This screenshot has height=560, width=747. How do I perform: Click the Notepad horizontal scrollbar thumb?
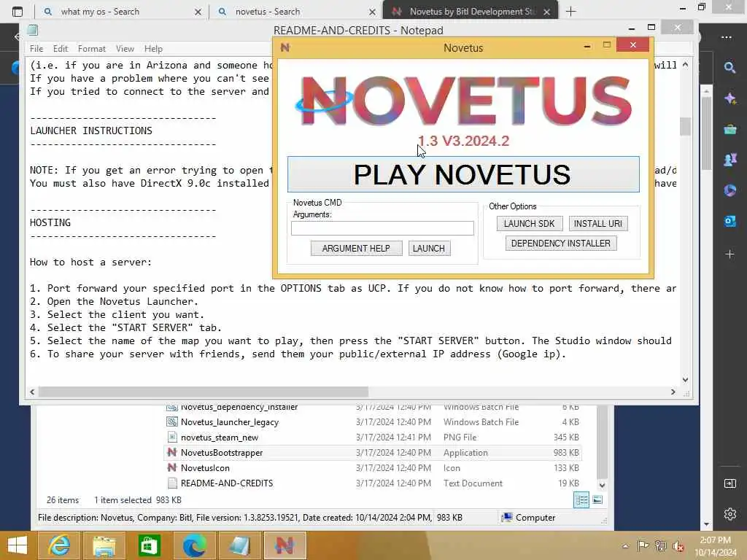tap(204, 392)
